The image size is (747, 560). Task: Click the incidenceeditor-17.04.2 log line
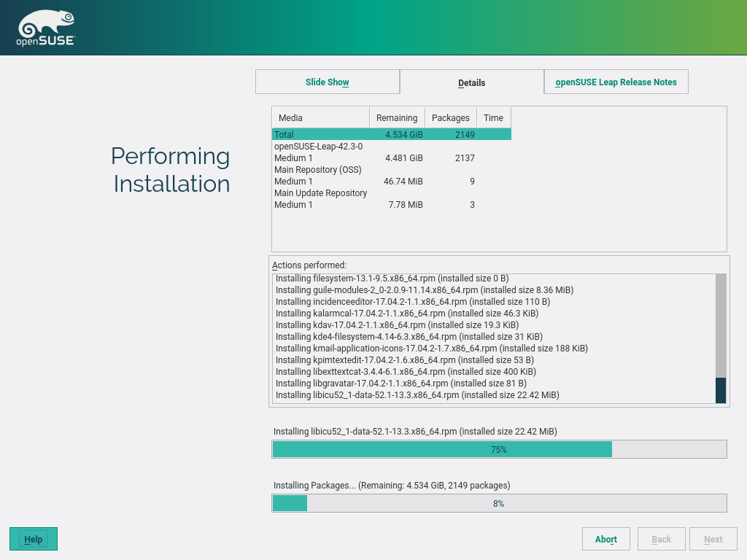(413, 301)
